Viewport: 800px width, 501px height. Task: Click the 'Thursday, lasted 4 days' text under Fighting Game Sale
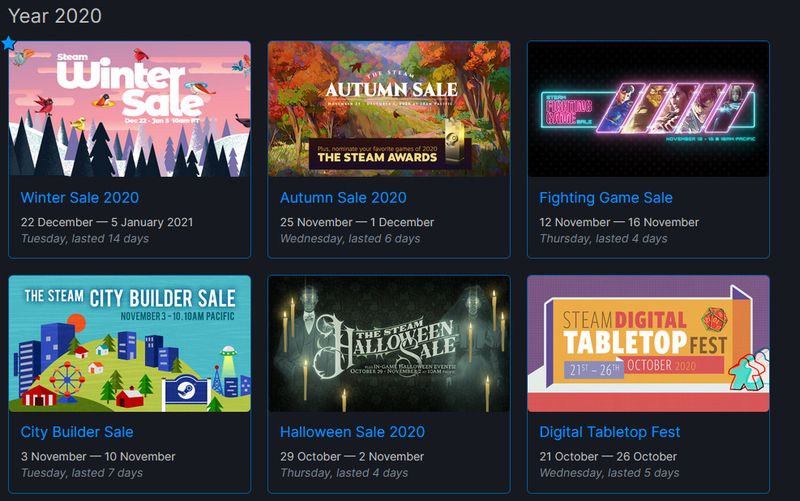603,239
